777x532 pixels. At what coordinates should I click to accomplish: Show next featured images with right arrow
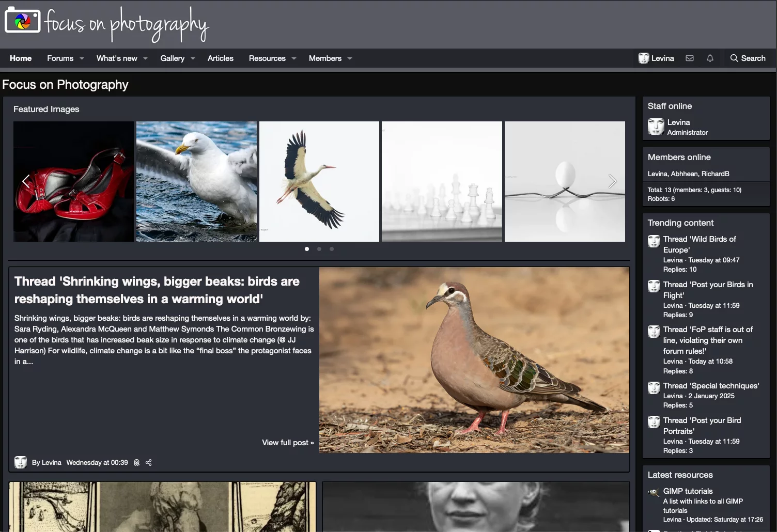pyautogui.click(x=612, y=181)
